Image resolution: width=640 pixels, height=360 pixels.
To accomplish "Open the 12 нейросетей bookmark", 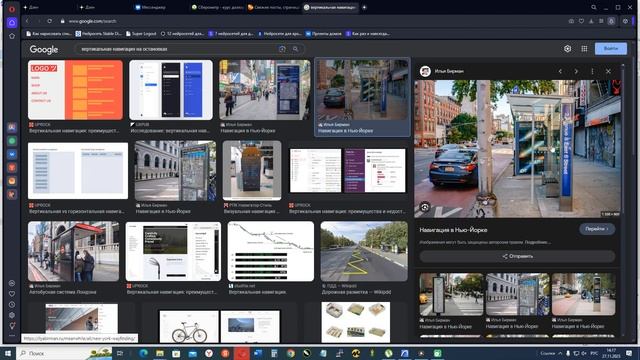I will pyautogui.click(x=182, y=34).
